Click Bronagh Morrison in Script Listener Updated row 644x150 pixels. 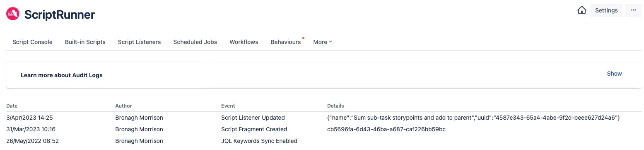(139, 118)
